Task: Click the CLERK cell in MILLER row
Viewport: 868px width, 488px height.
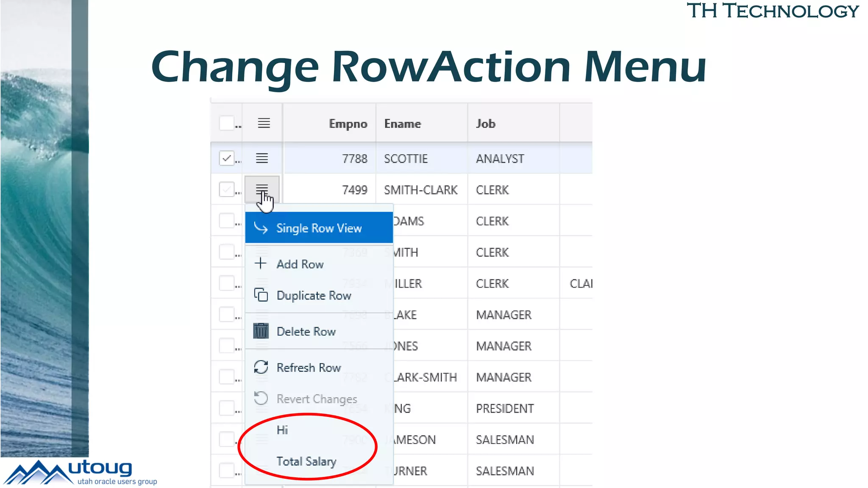Action: click(514, 283)
